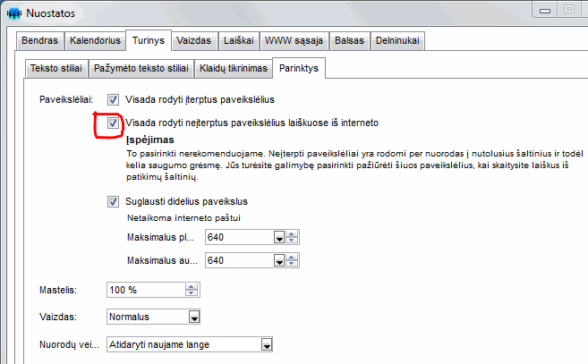Click the maximum height spinner arrows

292,260
